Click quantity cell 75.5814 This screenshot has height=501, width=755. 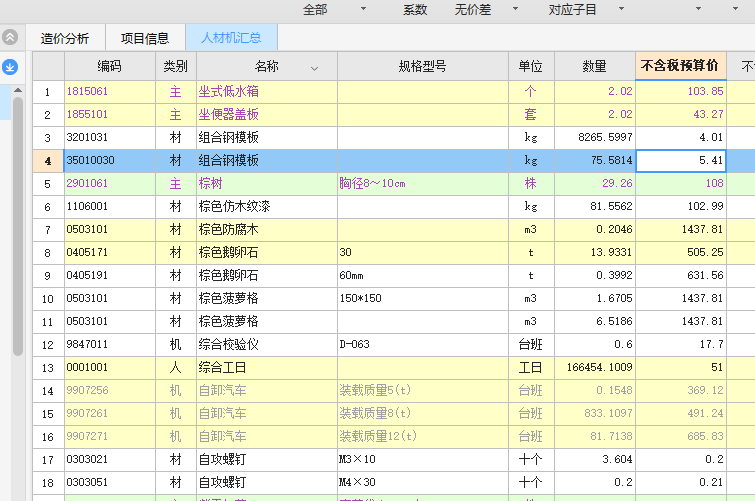[595, 160]
